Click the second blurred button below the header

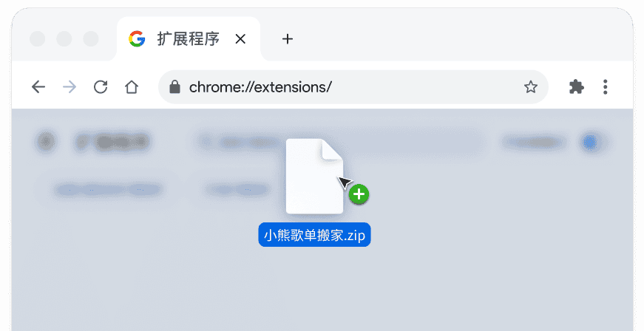[237, 189]
